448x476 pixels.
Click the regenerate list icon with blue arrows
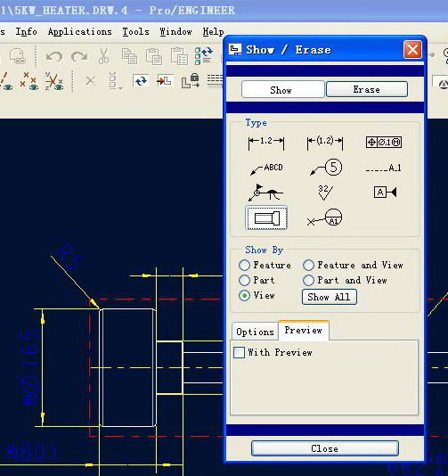pos(203,55)
